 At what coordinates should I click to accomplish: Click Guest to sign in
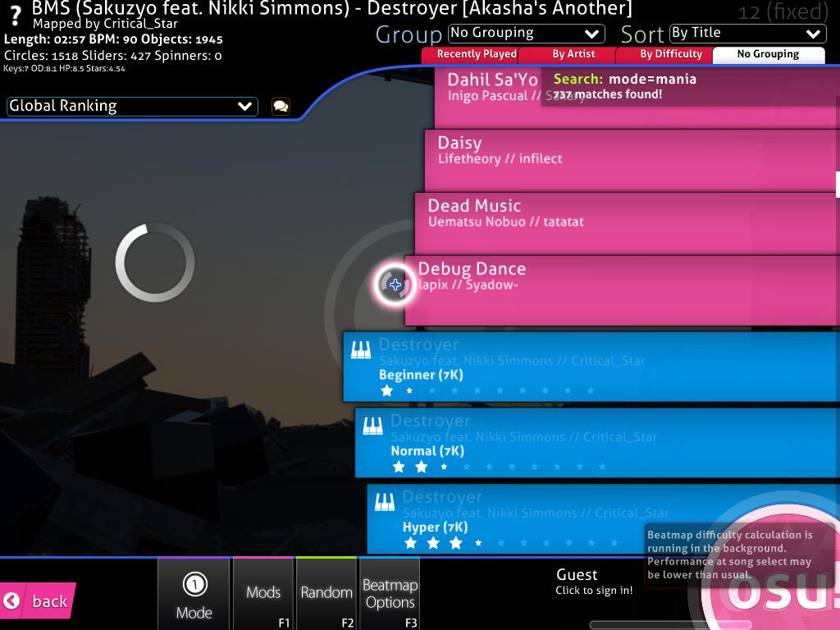tap(594, 582)
